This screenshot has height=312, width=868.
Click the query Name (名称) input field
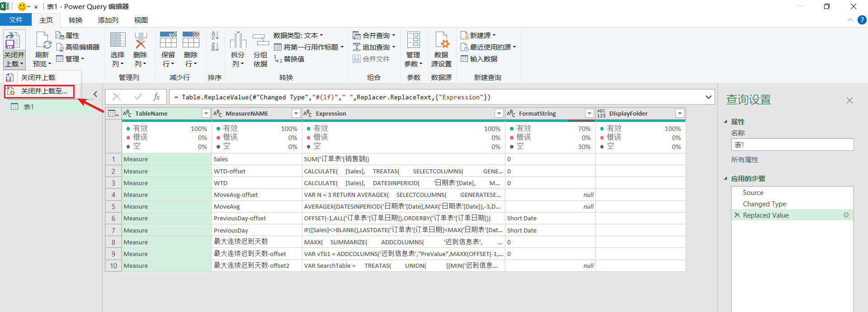coord(792,145)
